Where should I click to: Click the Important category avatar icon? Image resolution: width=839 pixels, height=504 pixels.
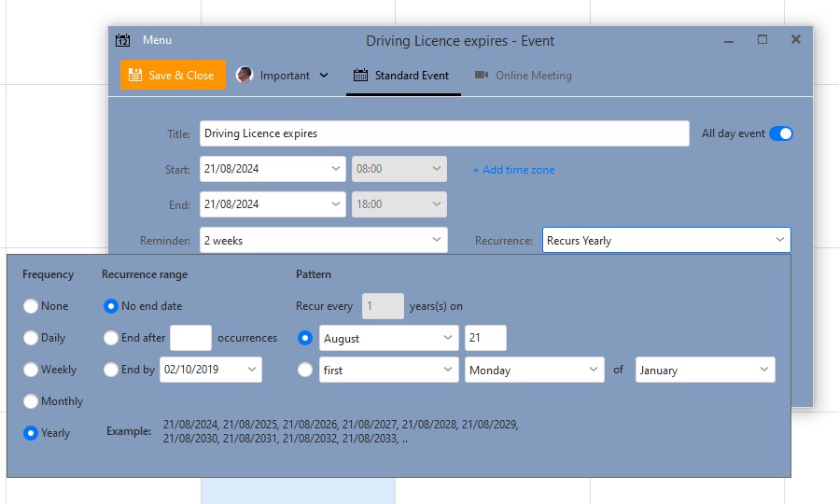click(245, 75)
